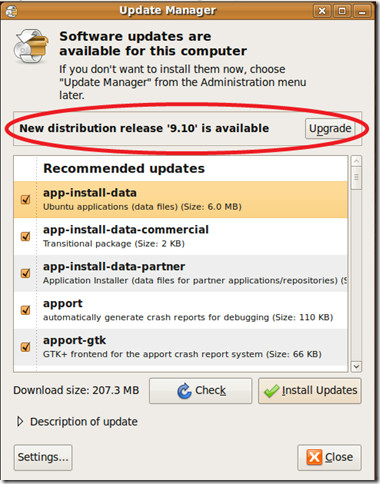Click the Update Manager titlebar app icon

click(x=11, y=11)
